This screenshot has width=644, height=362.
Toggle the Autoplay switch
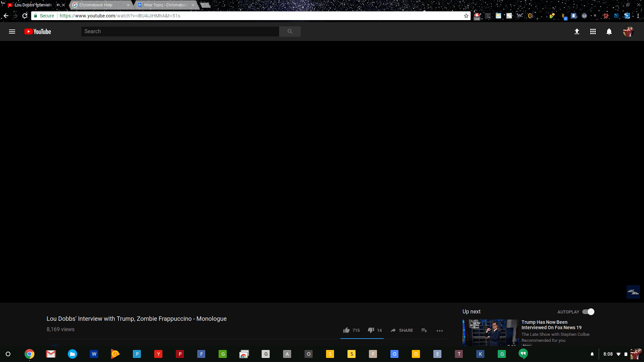pos(588,312)
